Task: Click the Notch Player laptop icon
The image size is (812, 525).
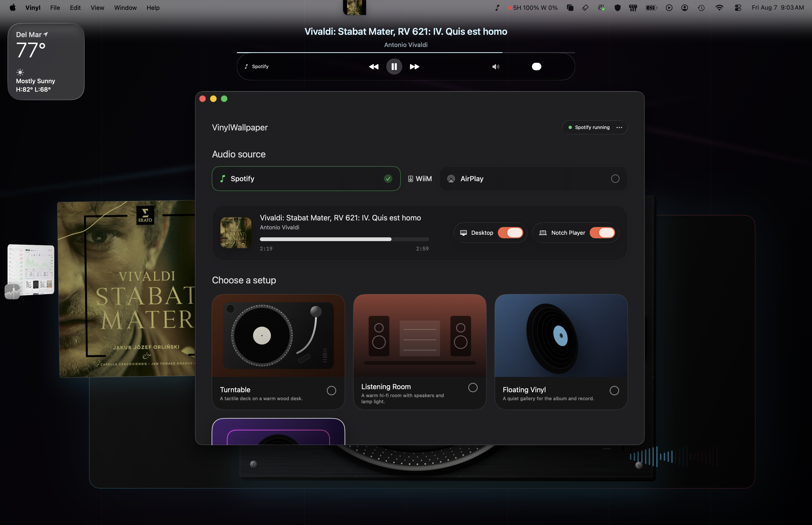Action: pyautogui.click(x=543, y=233)
